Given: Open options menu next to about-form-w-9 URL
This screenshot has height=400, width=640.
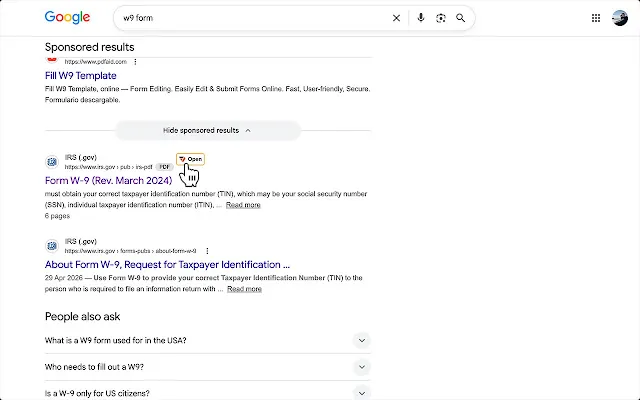Looking at the screenshot, I should click(207, 251).
